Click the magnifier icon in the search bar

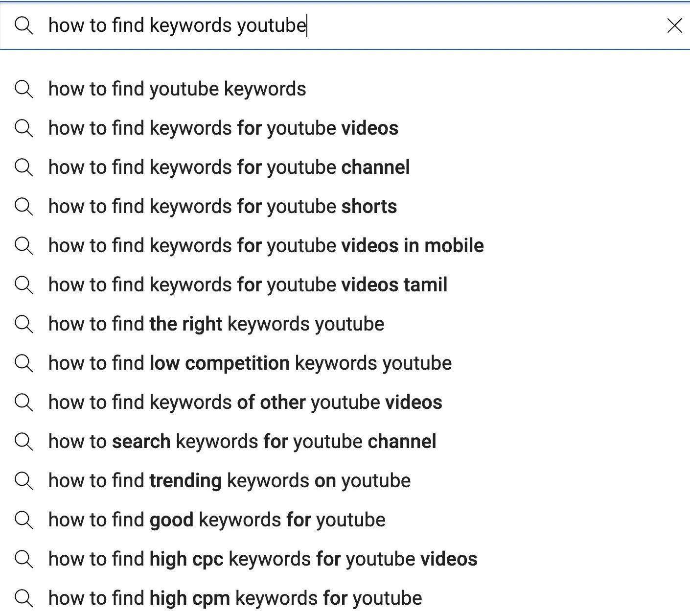23,25
